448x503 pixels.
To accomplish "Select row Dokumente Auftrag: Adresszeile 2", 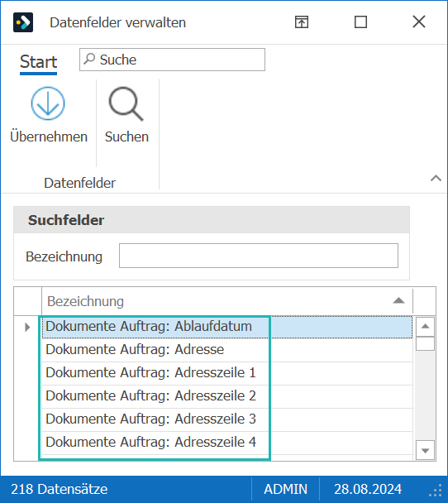I will pos(227,396).
